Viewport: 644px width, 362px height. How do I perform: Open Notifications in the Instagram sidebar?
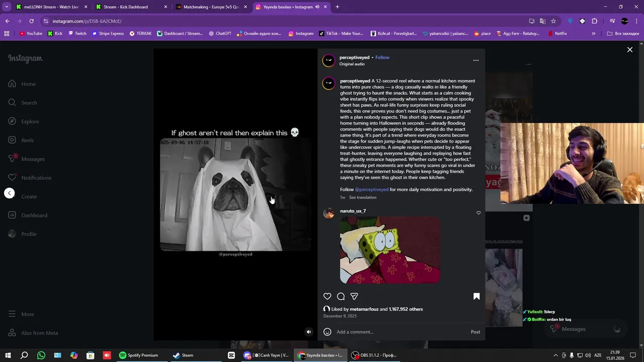point(30,178)
